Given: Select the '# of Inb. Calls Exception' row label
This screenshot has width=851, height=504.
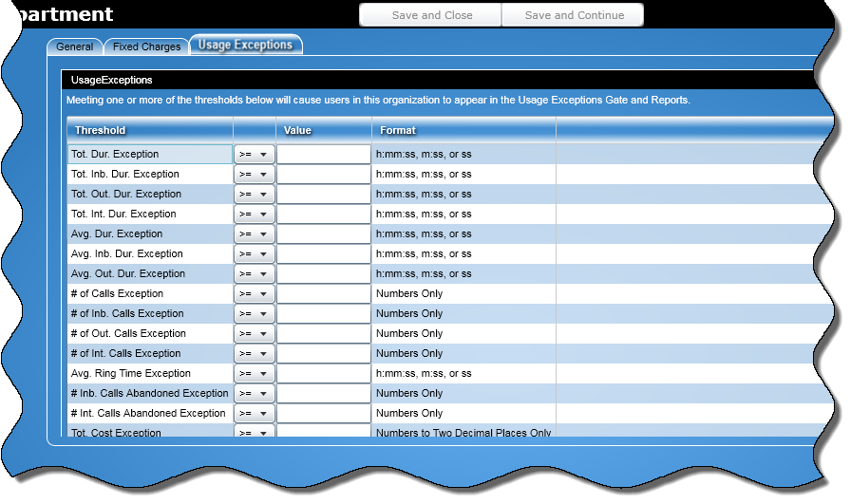Looking at the screenshot, I should (x=127, y=313).
